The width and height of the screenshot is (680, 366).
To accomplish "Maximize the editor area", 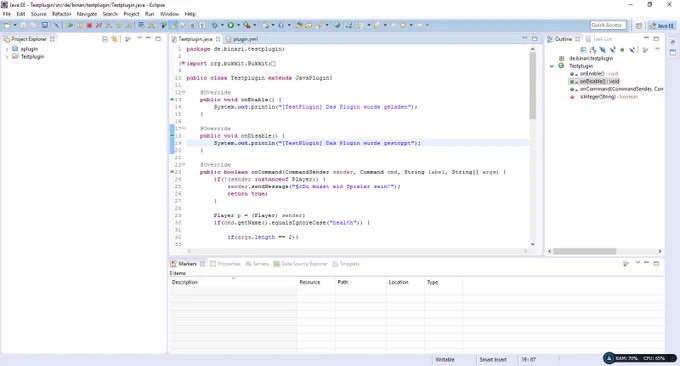I will pyautogui.click(x=535, y=39).
